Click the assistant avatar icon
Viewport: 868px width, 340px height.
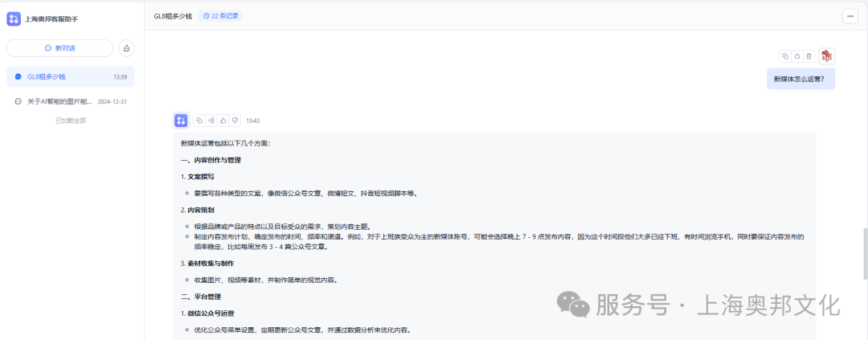click(181, 120)
